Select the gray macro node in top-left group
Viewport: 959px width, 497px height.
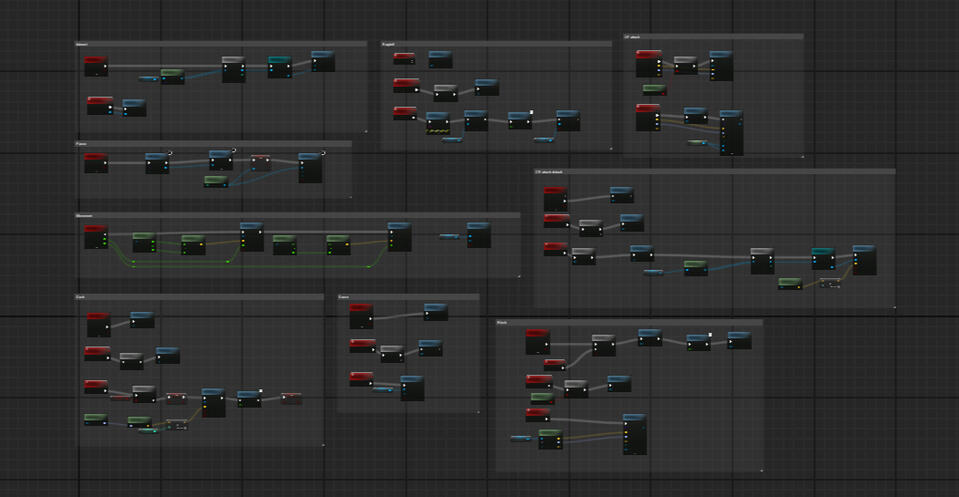coord(233,69)
